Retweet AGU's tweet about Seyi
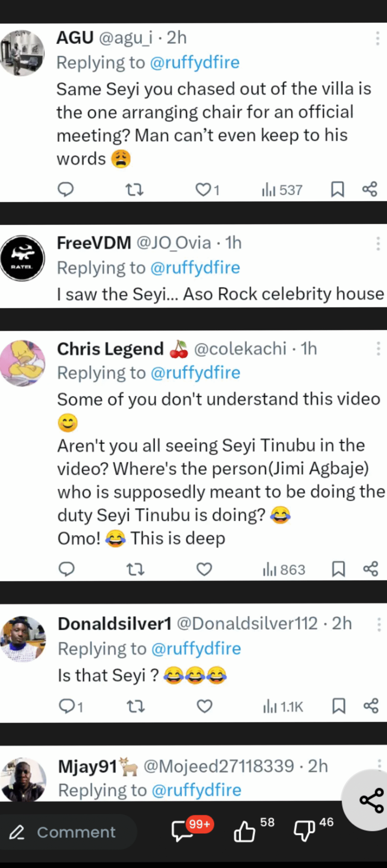 click(135, 190)
